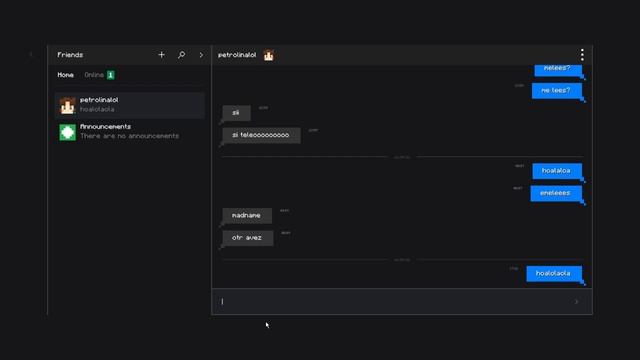The image size is (640, 360).
Task: Click the 'si teleoooooooooo' received message
Action: (x=261, y=135)
